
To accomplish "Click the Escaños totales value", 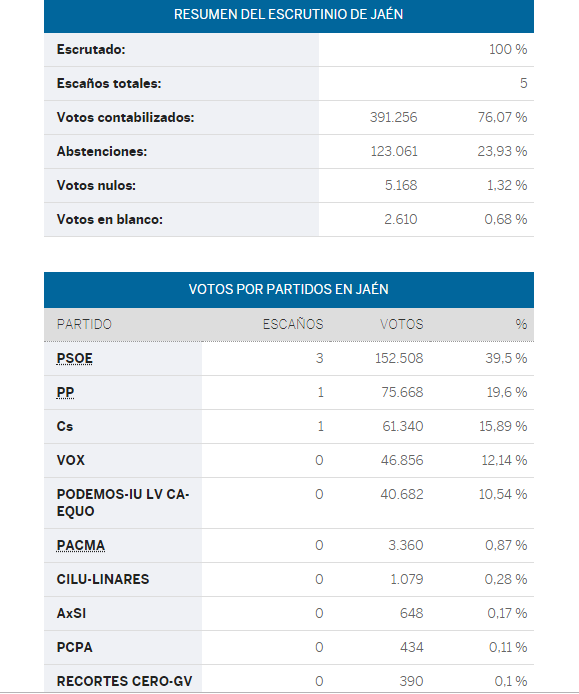I will pos(524,83).
